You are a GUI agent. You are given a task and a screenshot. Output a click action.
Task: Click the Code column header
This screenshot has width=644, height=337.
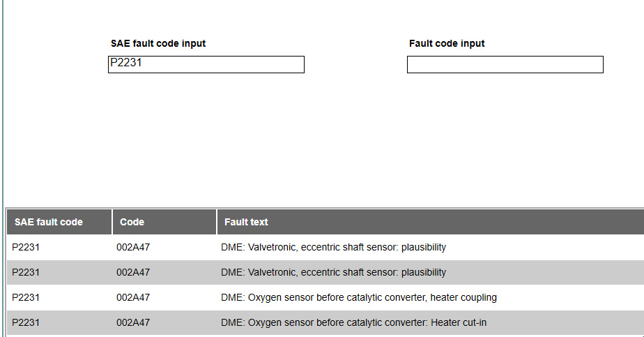pyautogui.click(x=132, y=222)
